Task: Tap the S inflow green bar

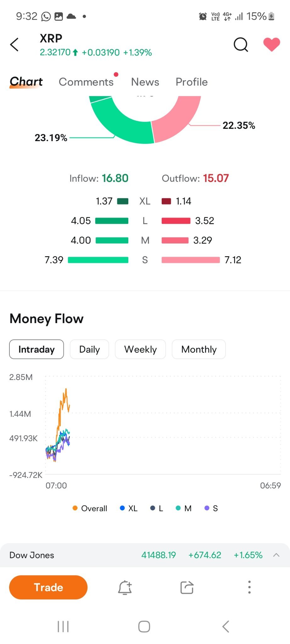Action: [x=98, y=260]
